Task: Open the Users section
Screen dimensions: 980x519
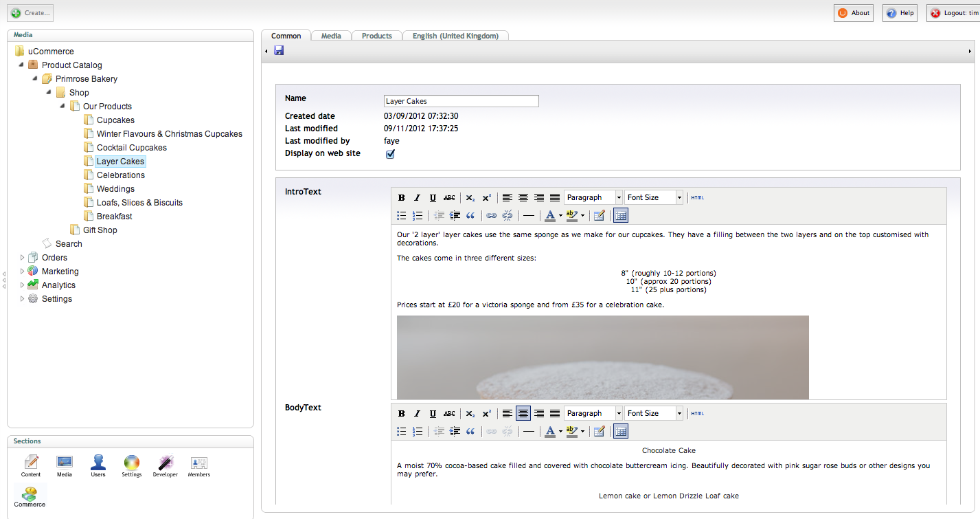Action: click(98, 466)
